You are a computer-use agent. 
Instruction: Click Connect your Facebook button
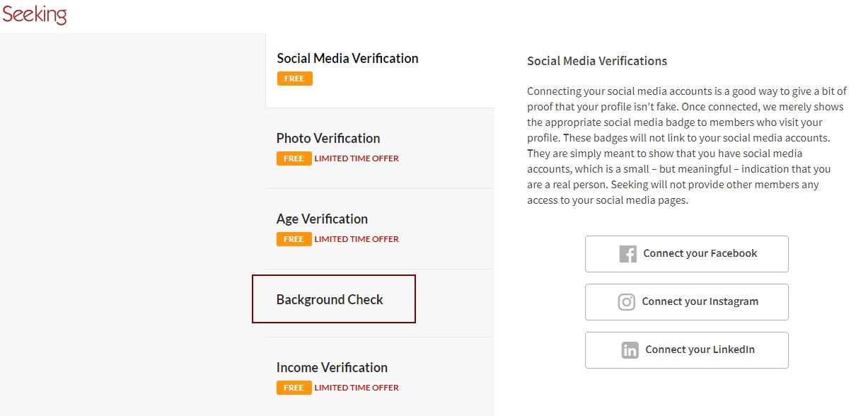[686, 254]
